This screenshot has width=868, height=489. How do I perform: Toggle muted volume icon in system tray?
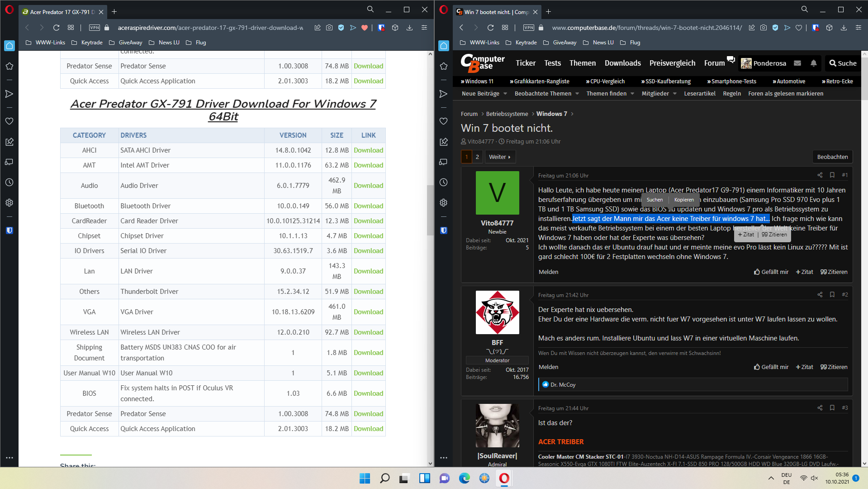click(x=815, y=478)
